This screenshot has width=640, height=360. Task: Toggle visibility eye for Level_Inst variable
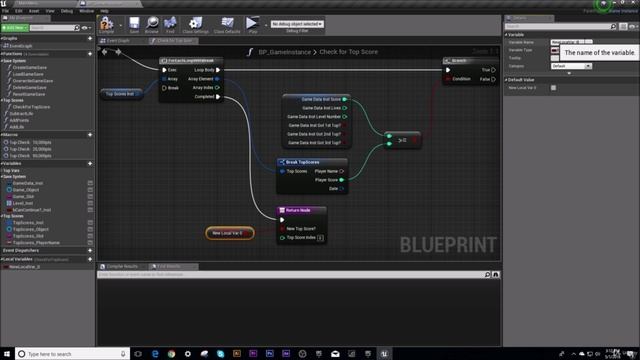pyautogui.click(x=90, y=203)
